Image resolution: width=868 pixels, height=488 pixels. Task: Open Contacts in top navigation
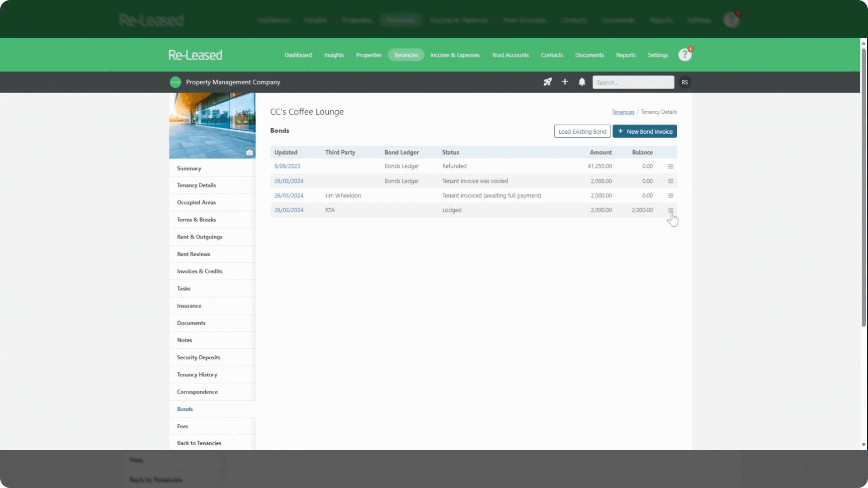point(552,55)
